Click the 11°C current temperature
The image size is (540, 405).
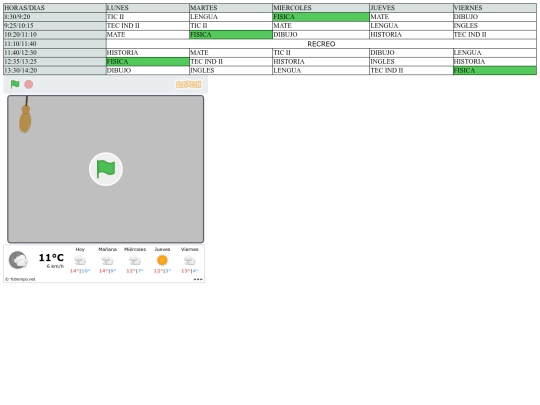[x=51, y=257]
